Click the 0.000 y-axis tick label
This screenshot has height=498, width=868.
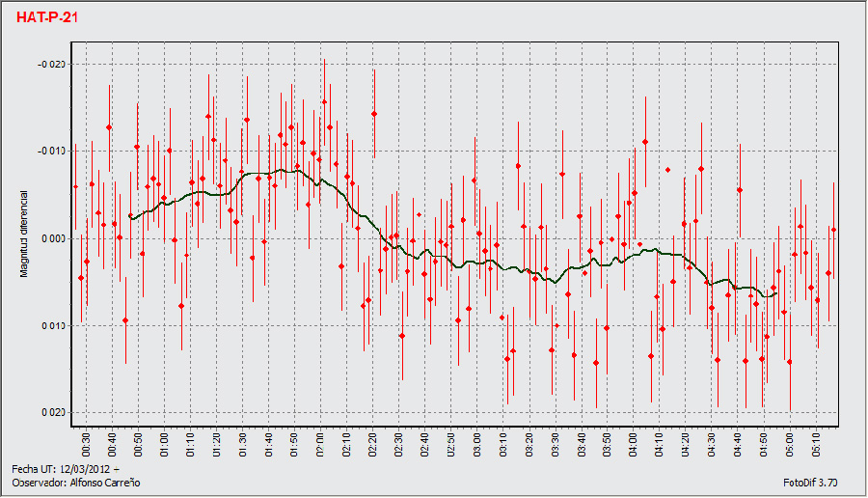(x=52, y=238)
